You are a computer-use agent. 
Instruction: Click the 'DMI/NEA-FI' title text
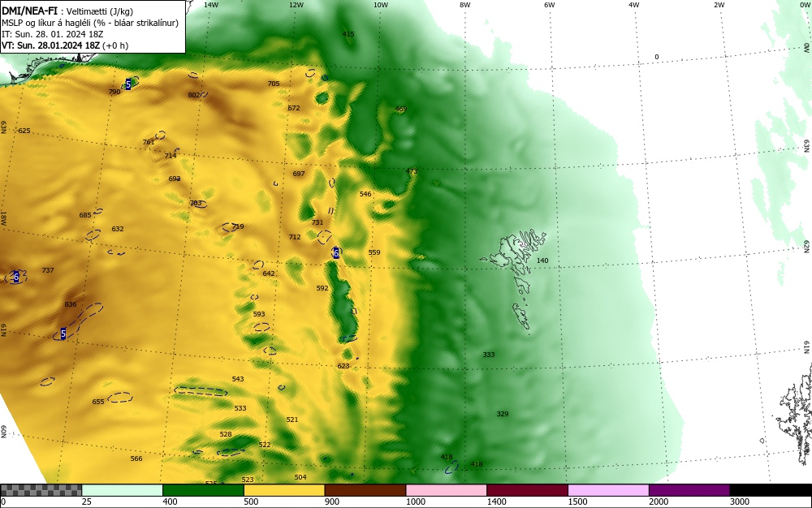click(29, 11)
